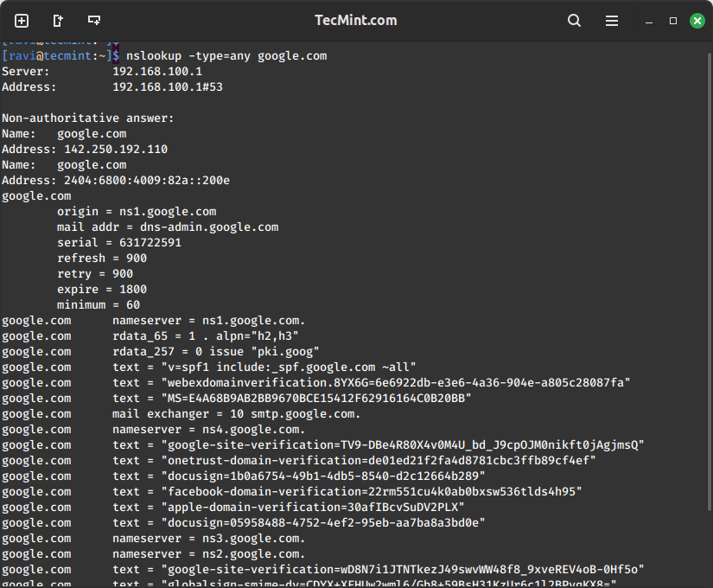Click 'serial = 631722591' line
The width and height of the screenshot is (713, 588).
point(119,243)
